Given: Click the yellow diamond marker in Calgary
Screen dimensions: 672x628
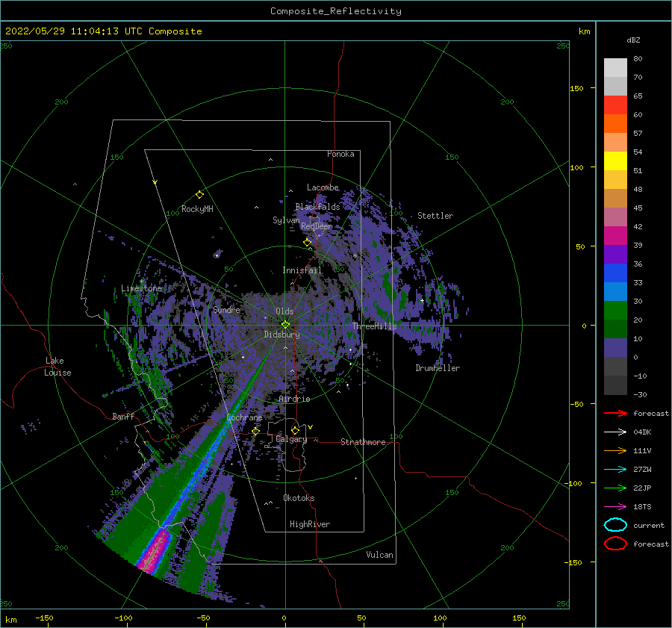Looking at the screenshot, I should tap(295, 430).
